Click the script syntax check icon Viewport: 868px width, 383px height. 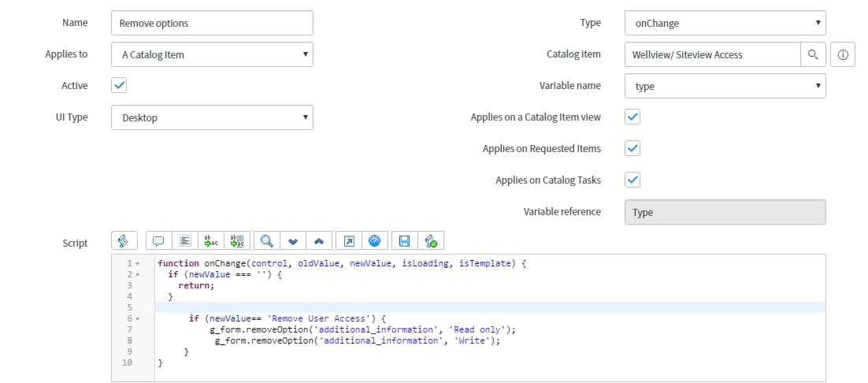(431, 241)
